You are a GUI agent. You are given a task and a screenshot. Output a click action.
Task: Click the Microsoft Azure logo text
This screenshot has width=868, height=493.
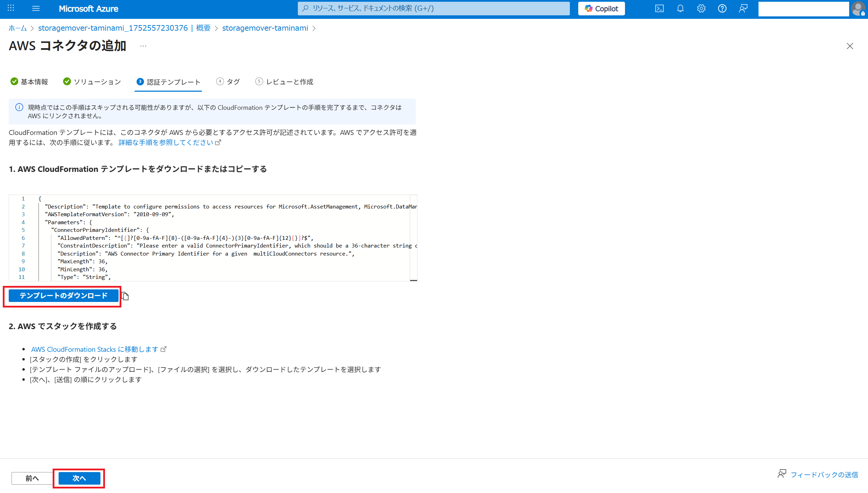pos(89,9)
